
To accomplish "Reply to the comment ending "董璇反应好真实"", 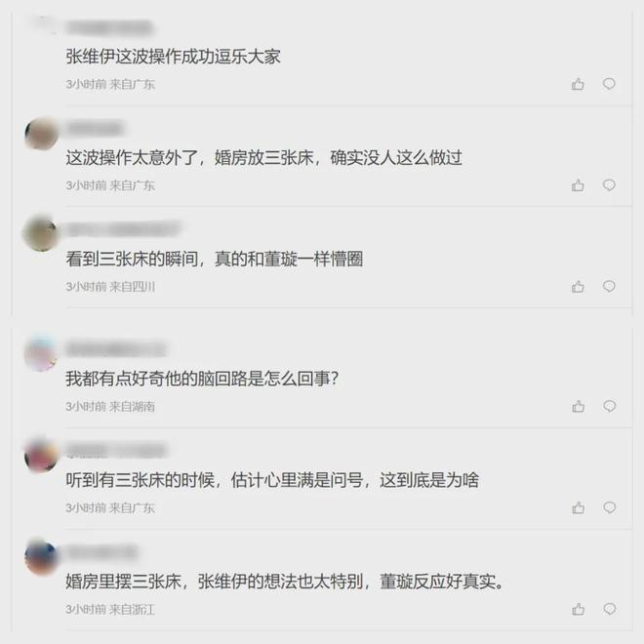I will 610,609.
